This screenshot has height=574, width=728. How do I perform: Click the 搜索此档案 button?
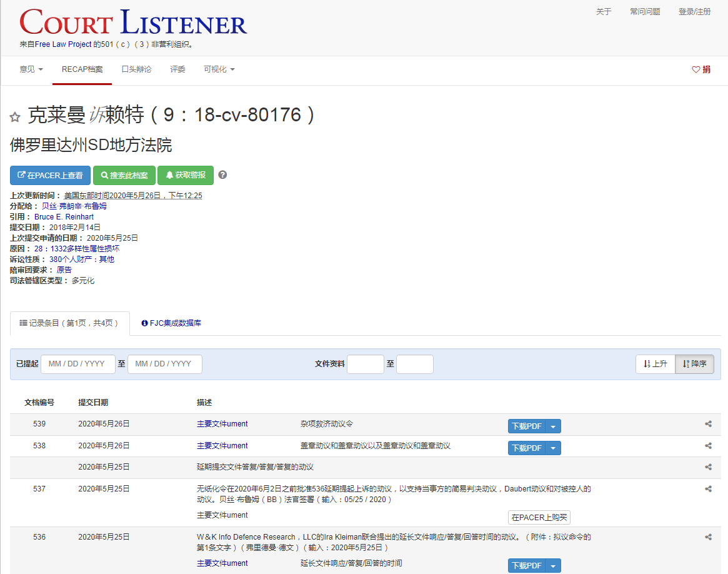click(x=124, y=176)
